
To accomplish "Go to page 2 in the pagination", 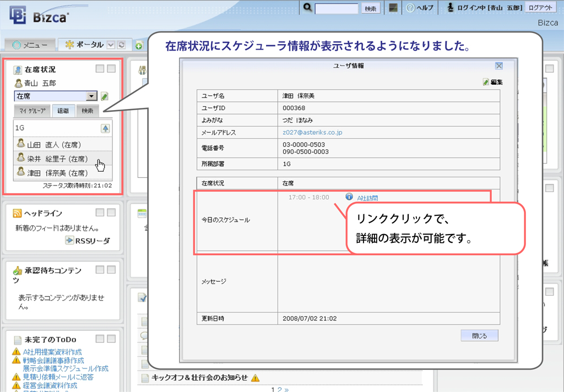I will 279,389.
